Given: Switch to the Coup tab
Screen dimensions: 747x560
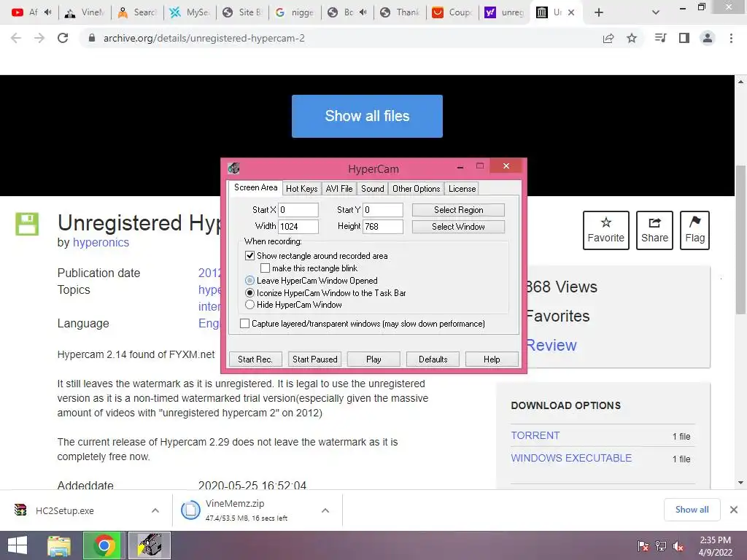Looking at the screenshot, I should point(452,12).
